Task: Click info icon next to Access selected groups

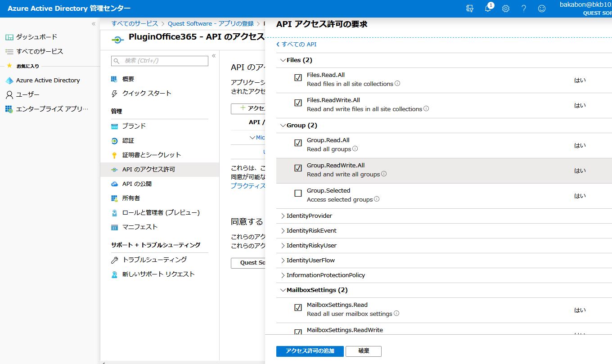Action: click(377, 199)
